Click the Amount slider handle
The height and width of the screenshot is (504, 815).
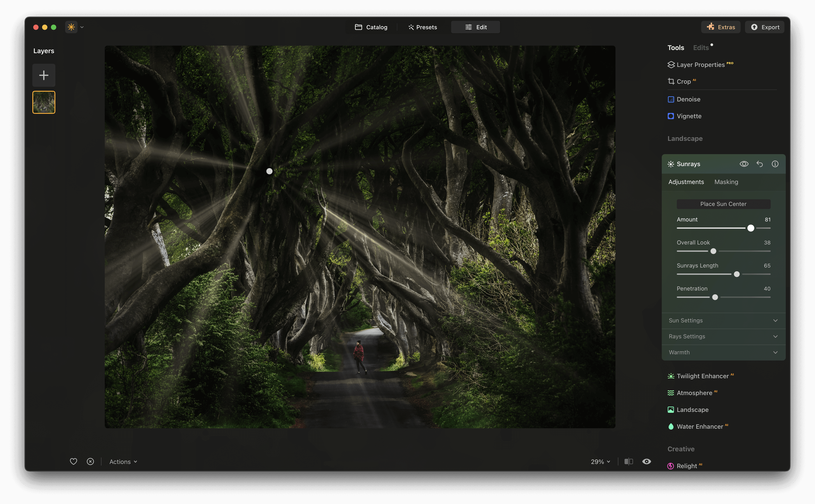pyautogui.click(x=751, y=228)
